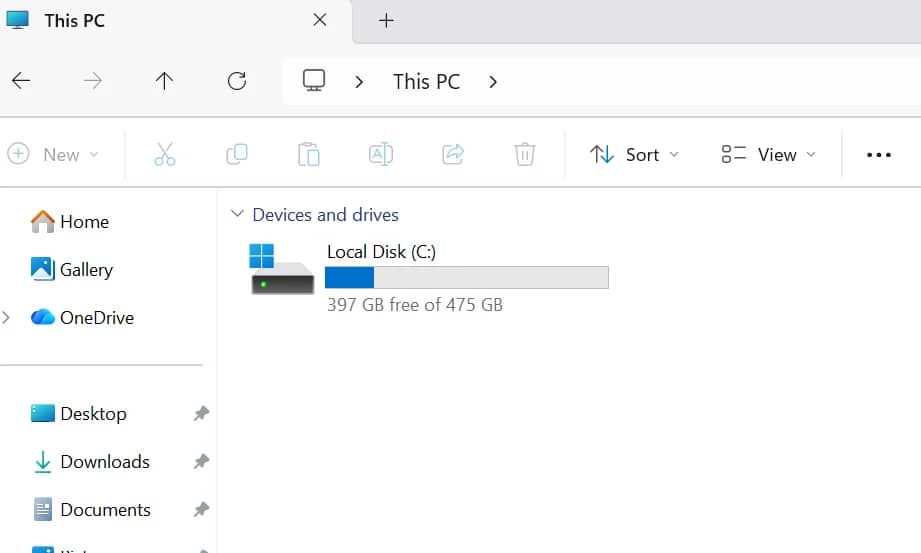The width and height of the screenshot is (921, 553).
Task: Open Documents folder in sidebar
Action: 91,510
